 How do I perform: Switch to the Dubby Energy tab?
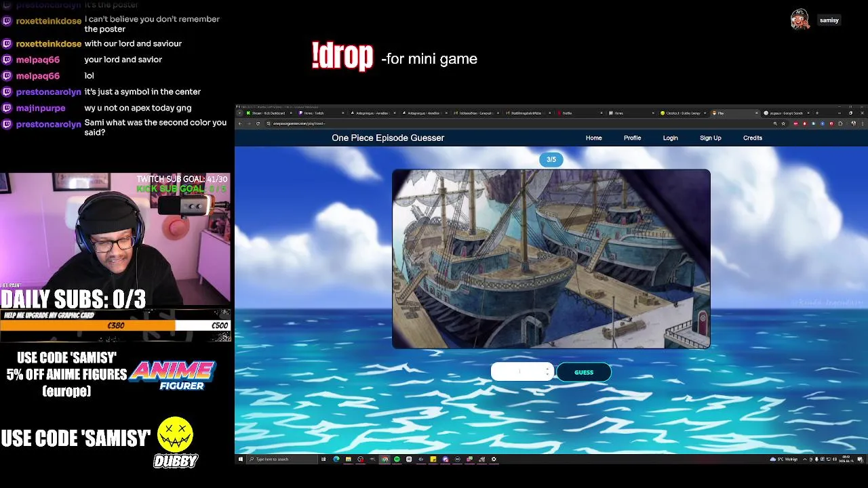click(684, 113)
